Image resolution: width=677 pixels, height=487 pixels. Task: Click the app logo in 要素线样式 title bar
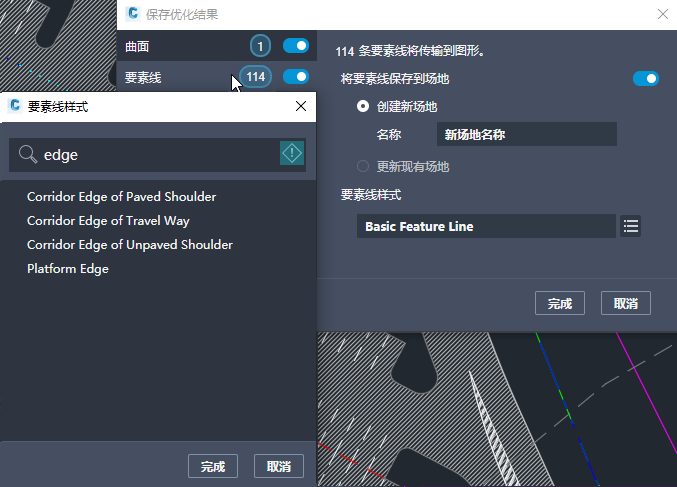[15, 105]
